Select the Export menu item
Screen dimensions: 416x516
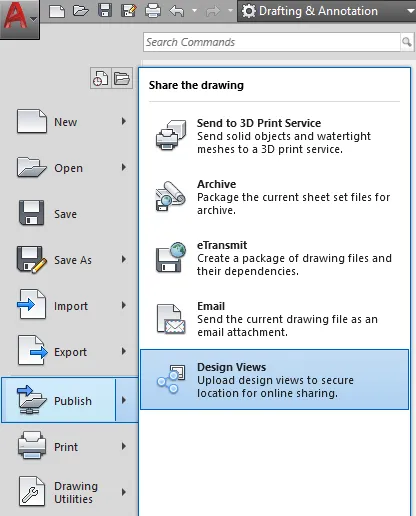tap(69, 352)
